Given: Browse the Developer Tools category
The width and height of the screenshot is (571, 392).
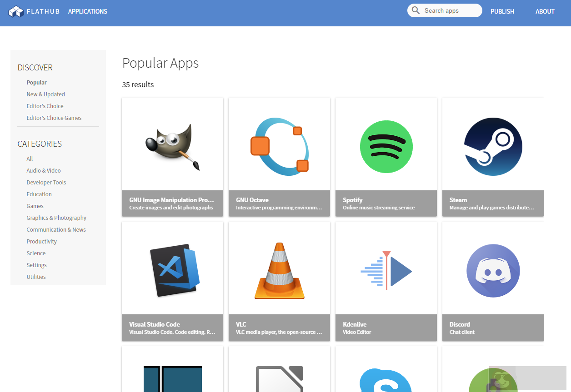Looking at the screenshot, I should click(46, 182).
